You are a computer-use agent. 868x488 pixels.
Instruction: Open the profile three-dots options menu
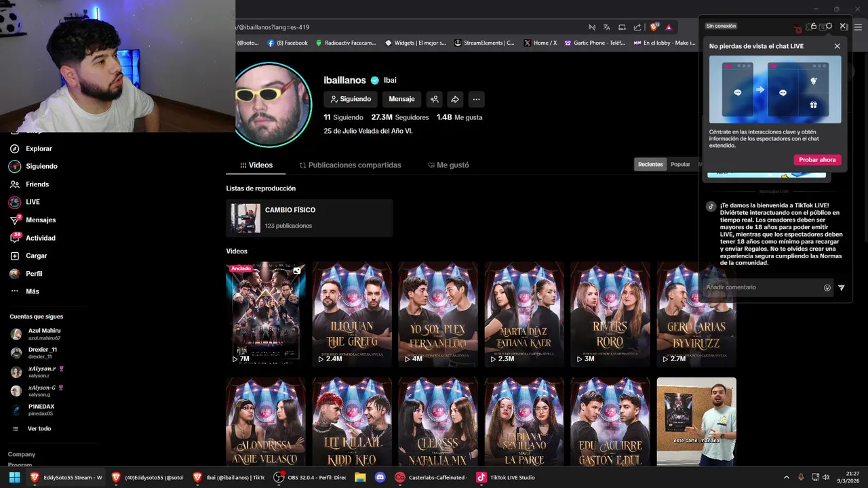(476, 99)
